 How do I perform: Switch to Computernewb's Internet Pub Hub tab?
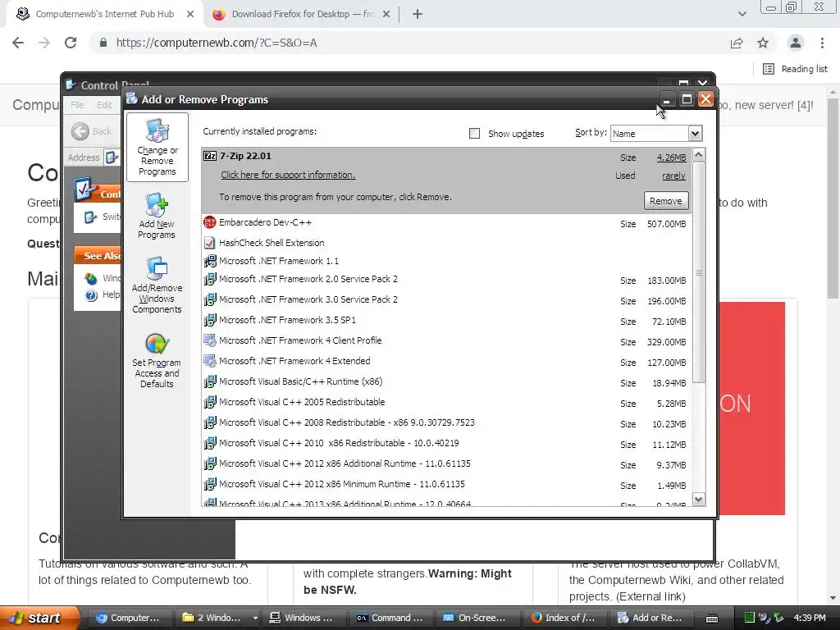[x=104, y=14]
